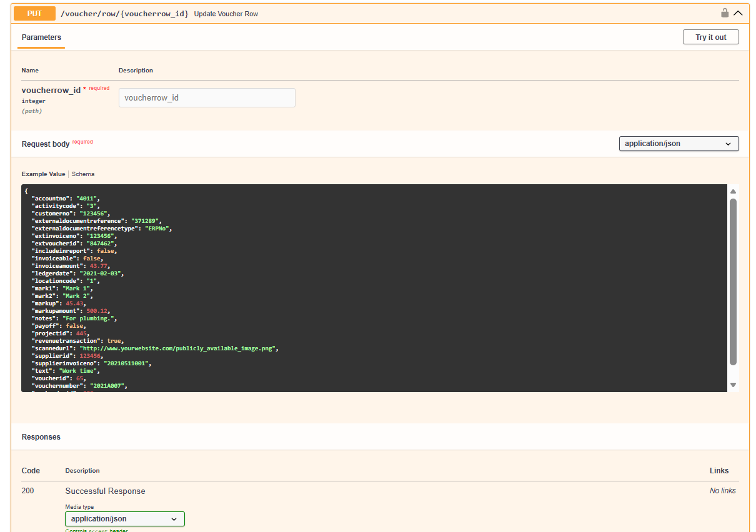Click the code block scroll up arrow
Viewport: 756px width, 532px height.
click(x=734, y=192)
